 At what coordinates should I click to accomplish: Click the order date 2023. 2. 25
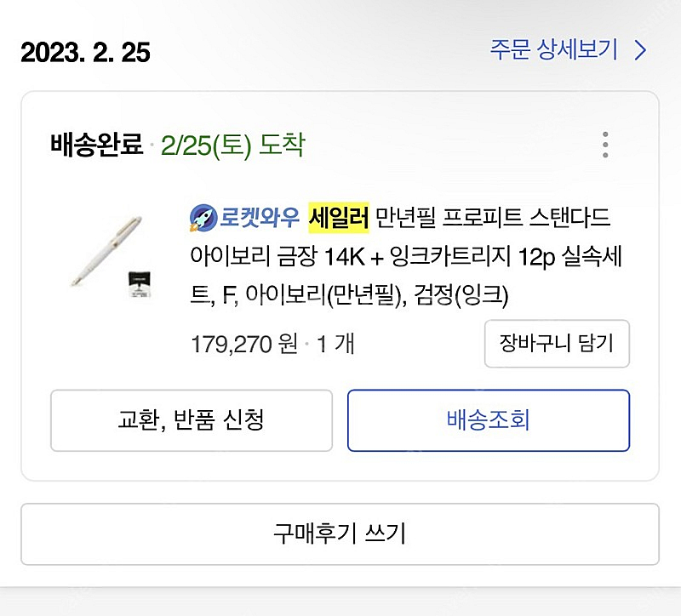[86, 53]
